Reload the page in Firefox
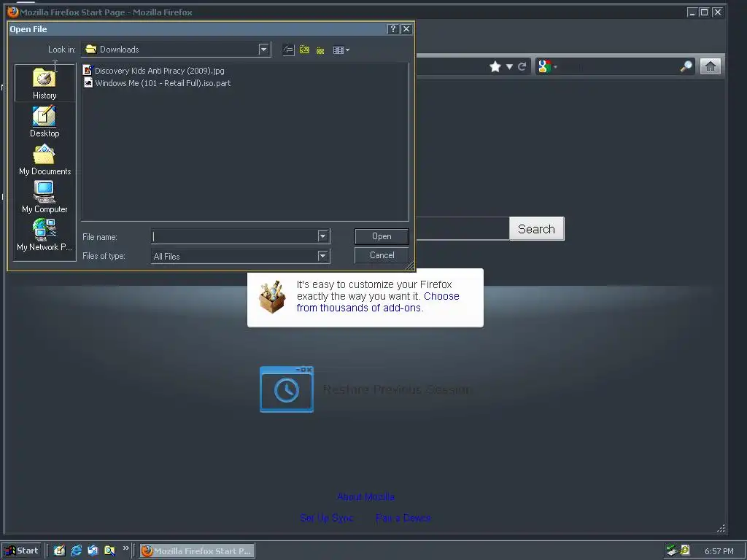The height and width of the screenshot is (560, 747). 522,66
